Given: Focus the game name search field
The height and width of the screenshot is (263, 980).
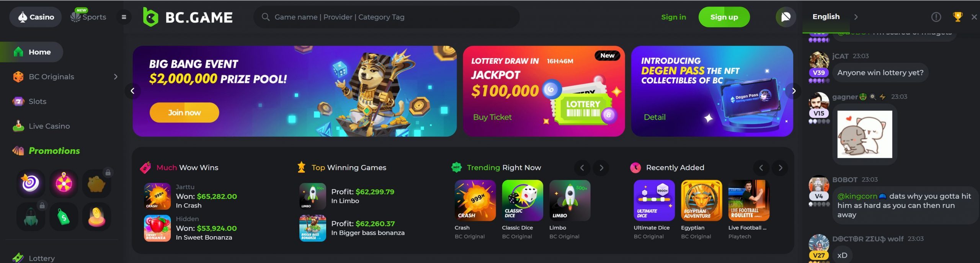Looking at the screenshot, I should coord(387,17).
